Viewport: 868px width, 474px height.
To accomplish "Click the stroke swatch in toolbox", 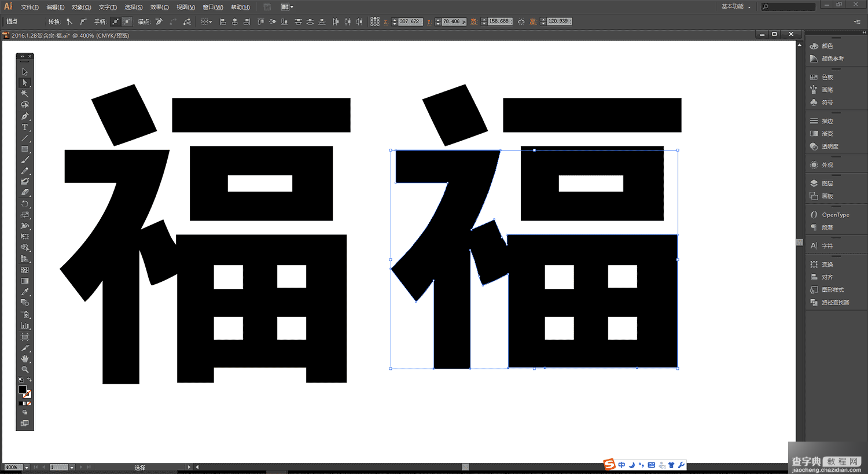I will [x=28, y=394].
